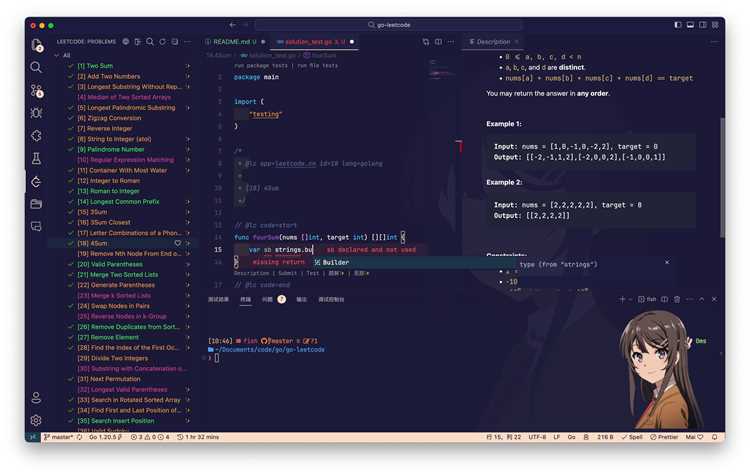Click the arrow on Valid Parentheses row
750x475 pixels.
click(x=188, y=265)
